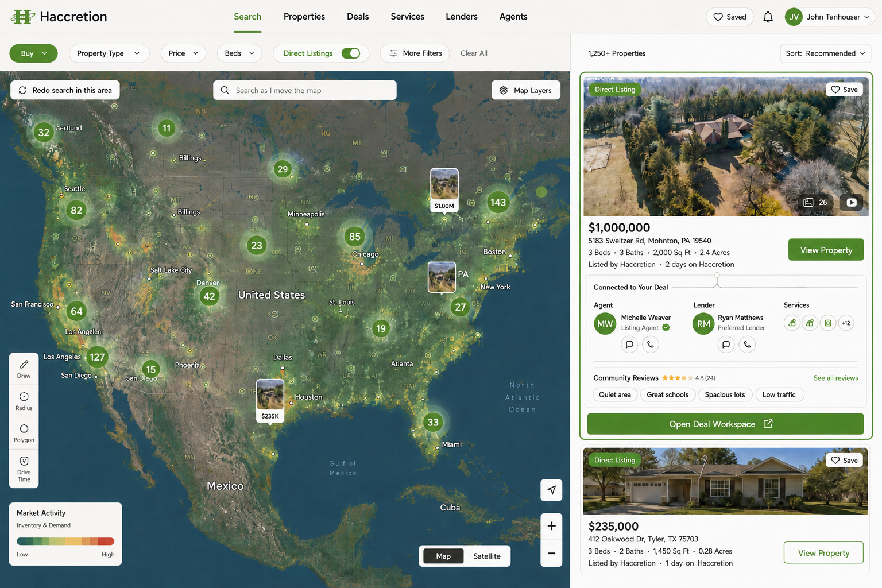Image resolution: width=882 pixels, height=588 pixels.
Task: Switch map view to Satellite
Action: (487, 556)
